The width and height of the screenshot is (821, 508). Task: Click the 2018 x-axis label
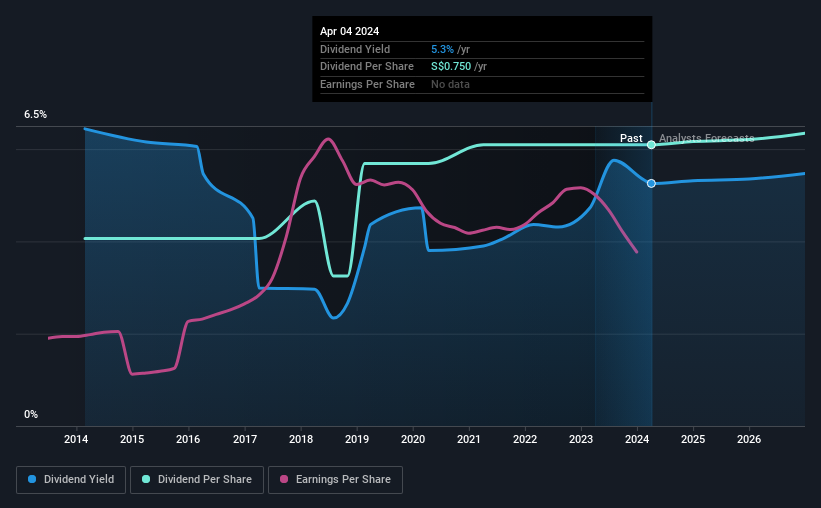click(301, 439)
